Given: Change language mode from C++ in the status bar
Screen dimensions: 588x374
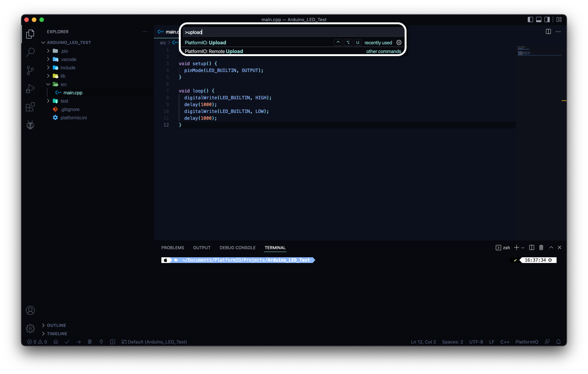Looking at the screenshot, I should [505, 342].
